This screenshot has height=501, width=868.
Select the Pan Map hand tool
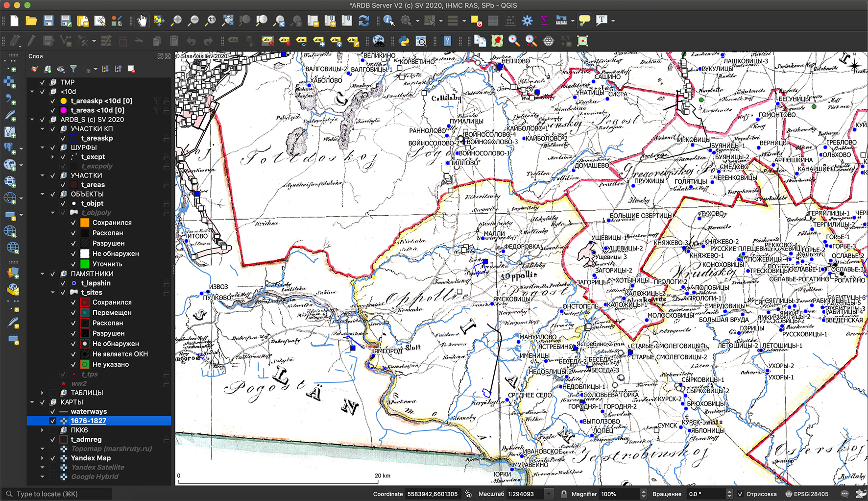(142, 21)
